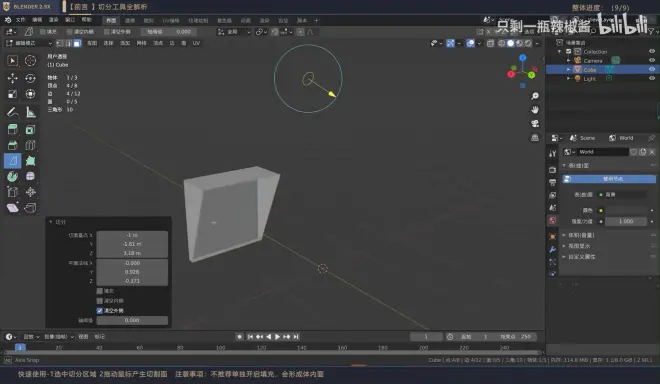
Task: Open the Window menu in top bar
Action: coord(70,20)
